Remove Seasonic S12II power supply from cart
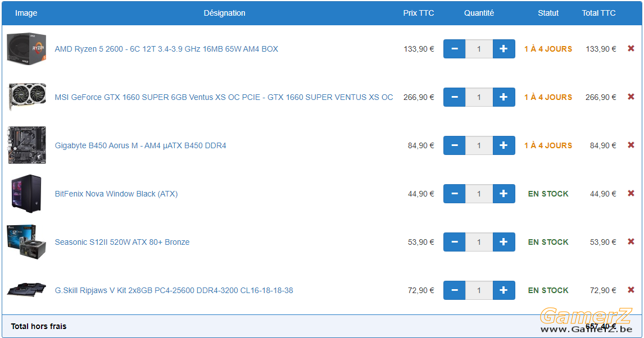This screenshot has width=644, height=338. pos(631,241)
